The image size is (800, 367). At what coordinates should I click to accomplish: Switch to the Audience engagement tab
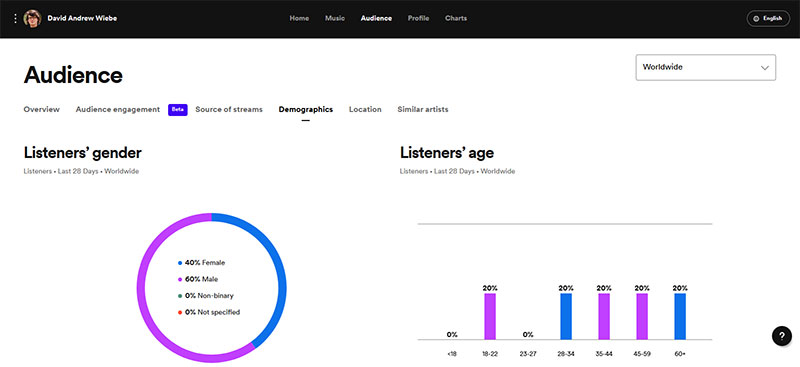pyautogui.click(x=118, y=109)
